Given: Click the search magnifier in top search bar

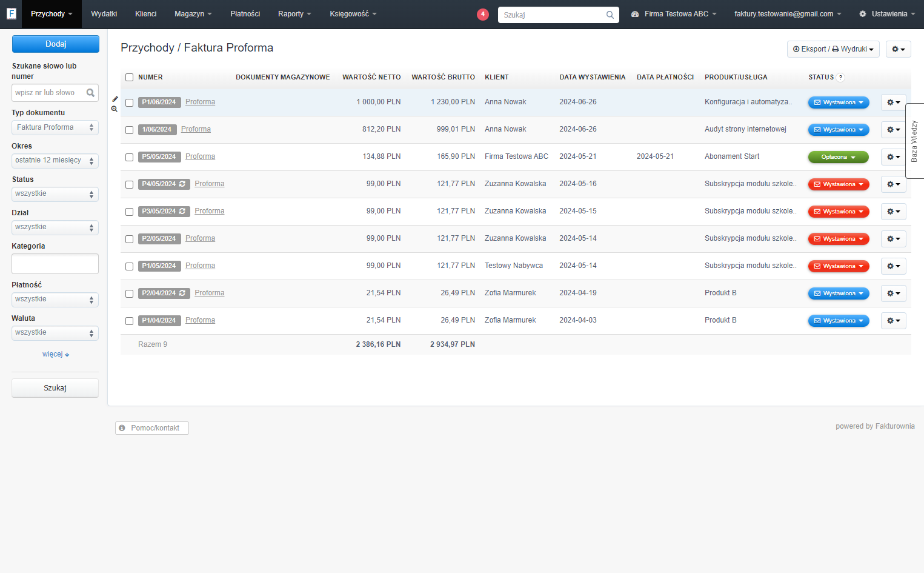Looking at the screenshot, I should tap(610, 15).
